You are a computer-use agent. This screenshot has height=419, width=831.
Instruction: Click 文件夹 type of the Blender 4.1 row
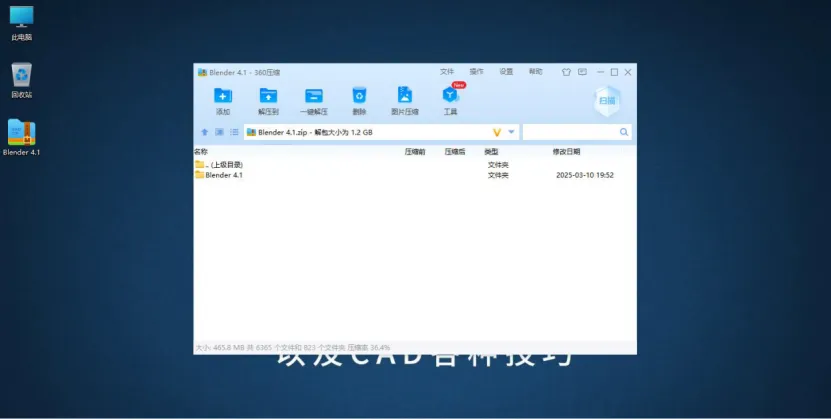(498, 175)
